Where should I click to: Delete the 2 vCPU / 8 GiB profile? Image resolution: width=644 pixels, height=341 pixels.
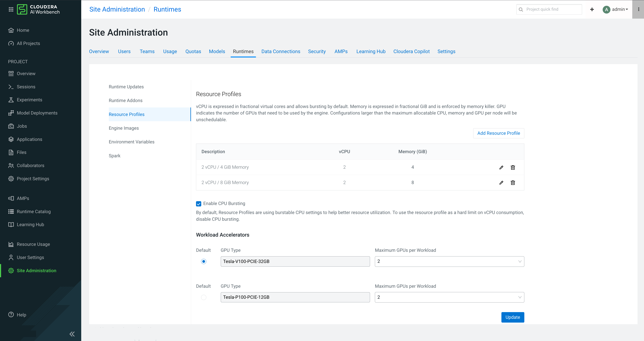513,183
